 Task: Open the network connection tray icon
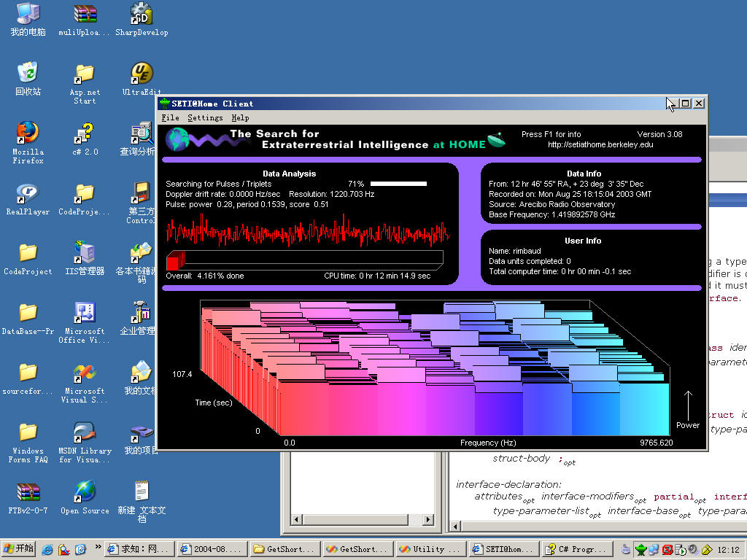[654, 550]
